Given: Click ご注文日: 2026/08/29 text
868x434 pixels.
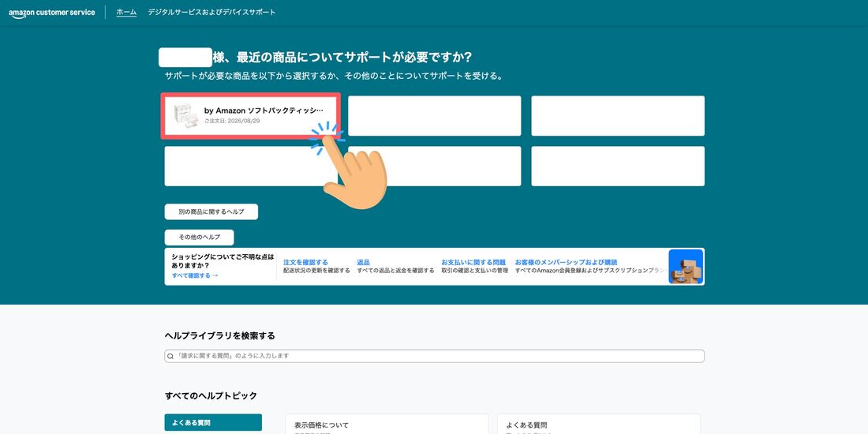Looking at the screenshot, I should pyautogui.click(x=232, y=121).
